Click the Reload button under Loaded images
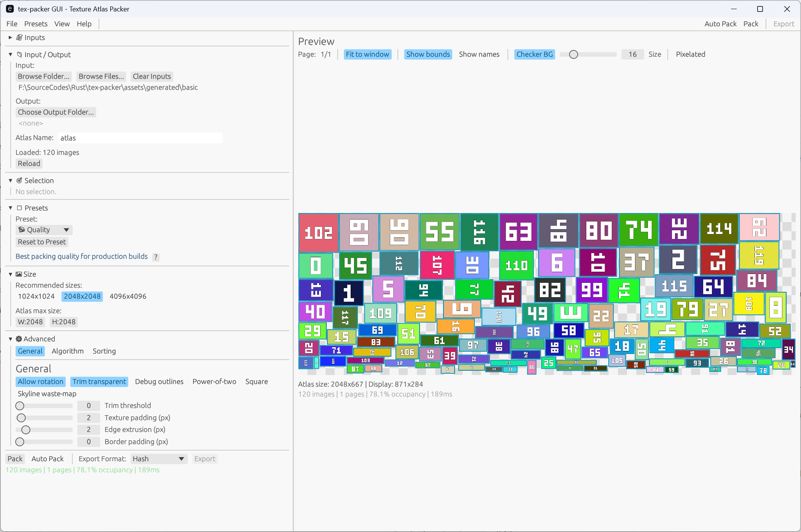 29,163
